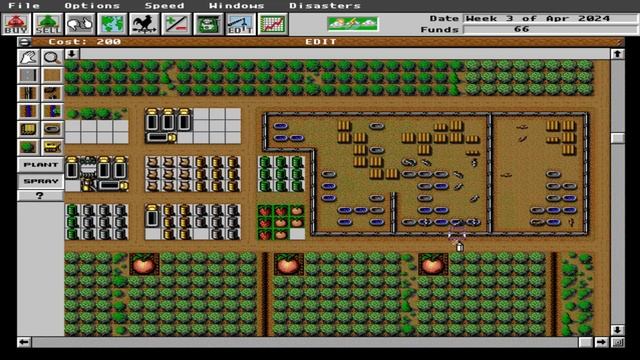Select the yellow bulldozer tool
Screen dimensions: 640x360
click(52, 147)
